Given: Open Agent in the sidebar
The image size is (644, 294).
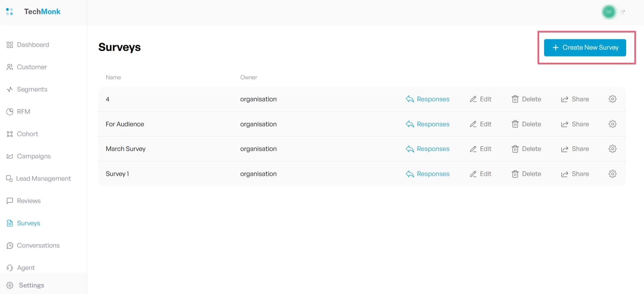Looking at the screenshot, I should 21,268.
